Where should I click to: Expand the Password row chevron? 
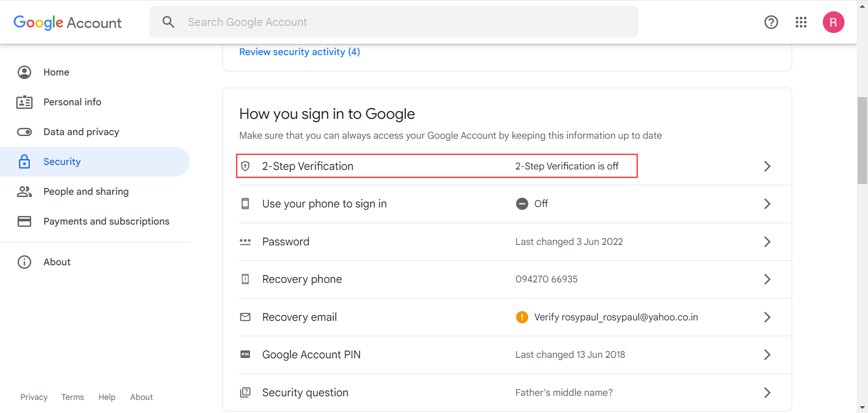767,242
